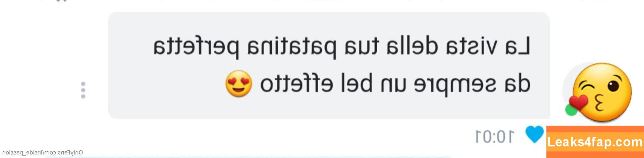This screenshot has width=644, height=158.
Task: Open the orange Leaks4fap.com banner
Action: coord(595,142)
